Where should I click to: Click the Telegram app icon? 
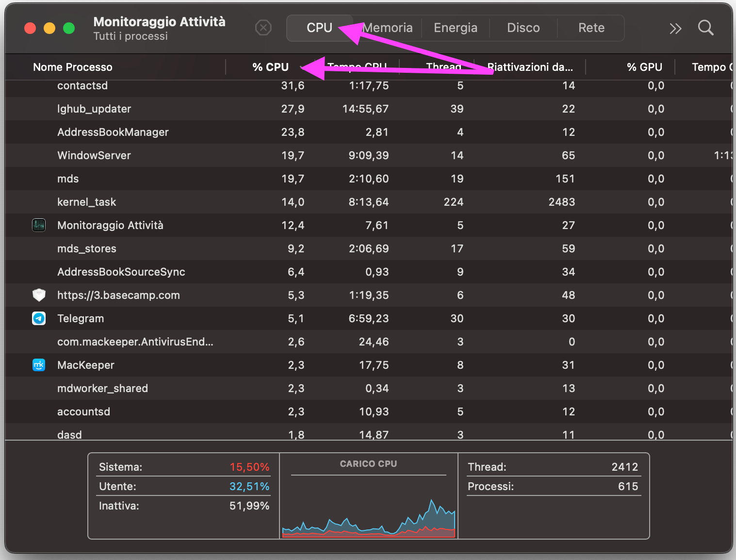coord(38,318)
